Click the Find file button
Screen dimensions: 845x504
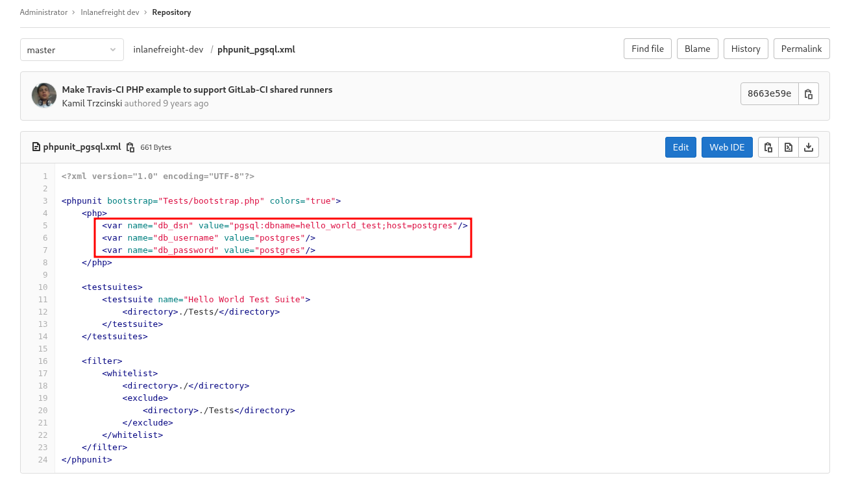pyautogui.click(x=647, y=49)
